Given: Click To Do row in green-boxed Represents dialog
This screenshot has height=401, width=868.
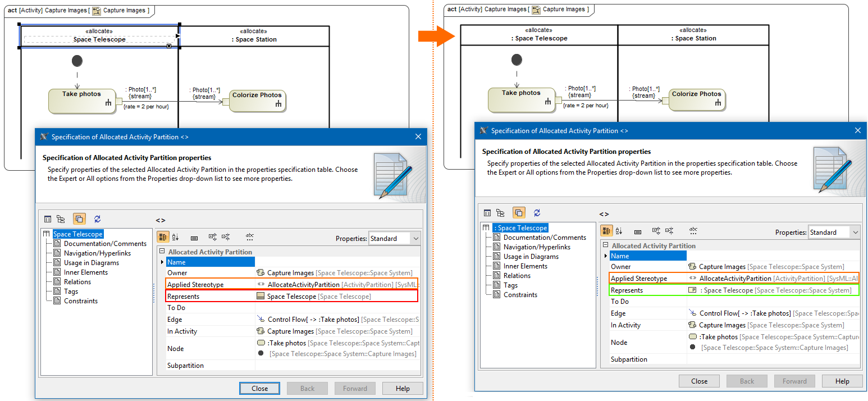Looking at the screenshot, I should pyautogui.click(x=734, y=302).
